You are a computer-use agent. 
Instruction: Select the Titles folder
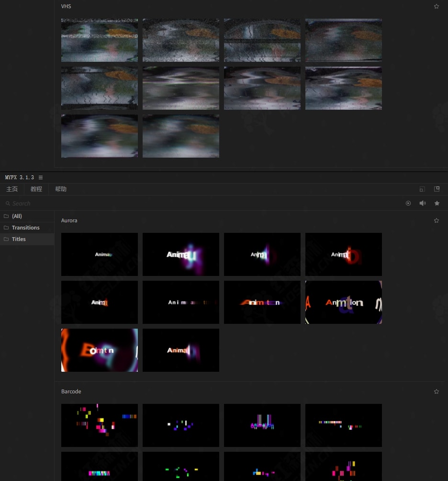27,239
